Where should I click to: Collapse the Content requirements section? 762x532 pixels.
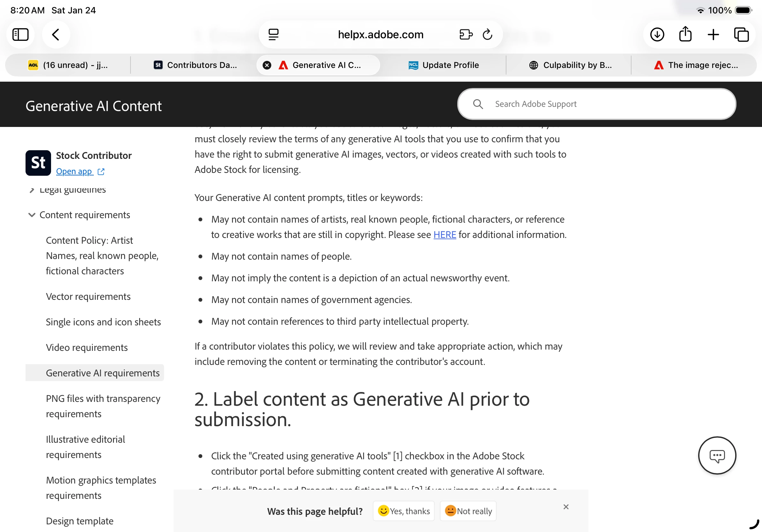click(x=32, y=215)
